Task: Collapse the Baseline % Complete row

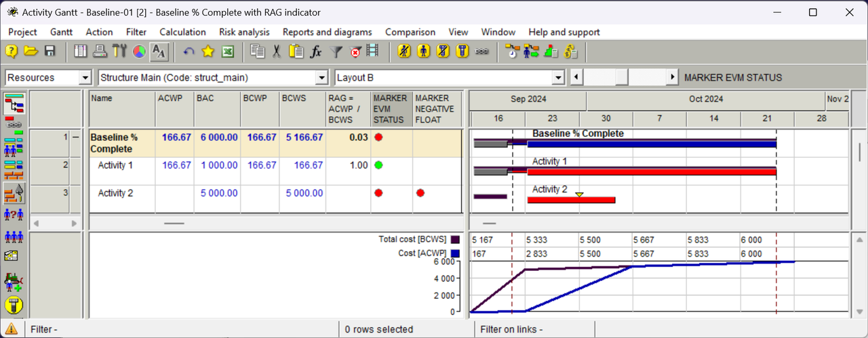Action: [76, 137]
